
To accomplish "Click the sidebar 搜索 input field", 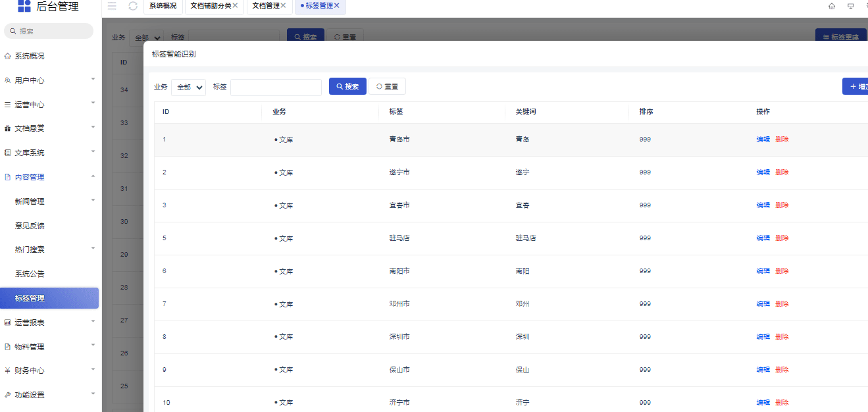I will [x=49, y=31].
